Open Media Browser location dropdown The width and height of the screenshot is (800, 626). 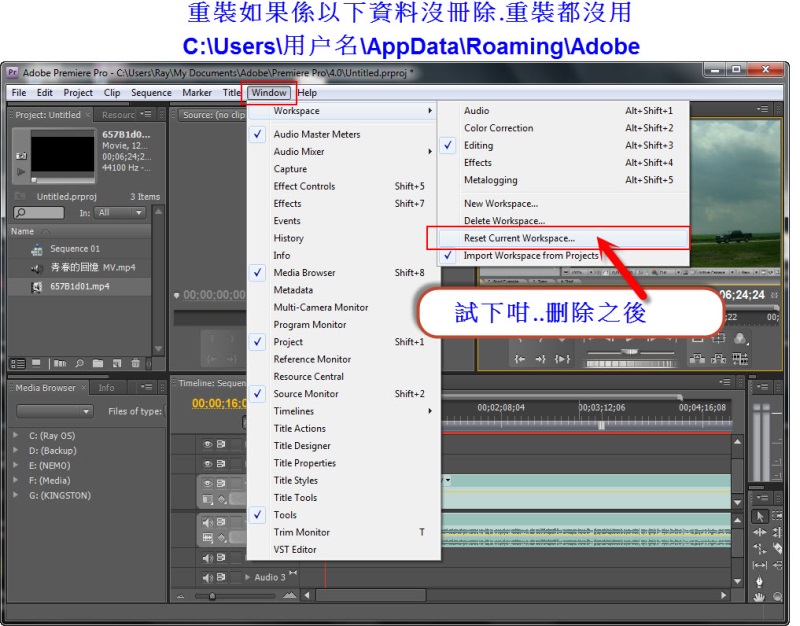coord(55,411)
